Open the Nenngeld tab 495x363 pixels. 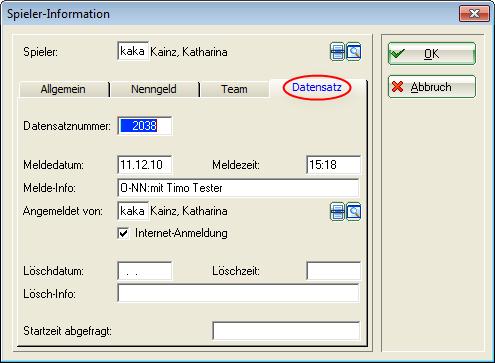click(154, 89)
